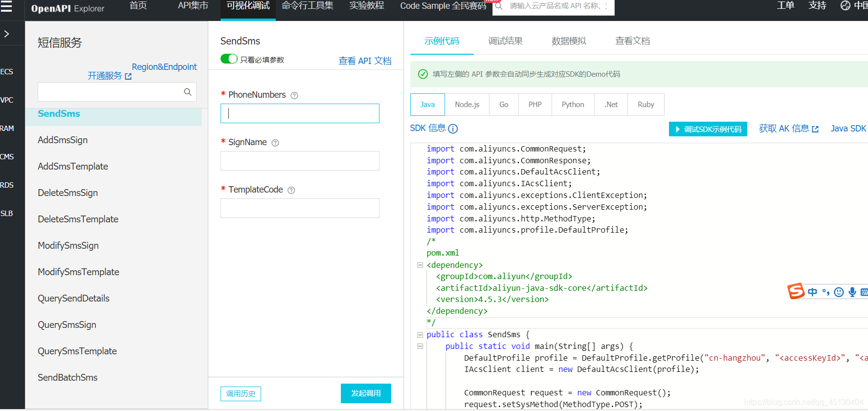Open 实验教程 navigation item
Viewport: 868px width, 411px height.
point(367,6)
